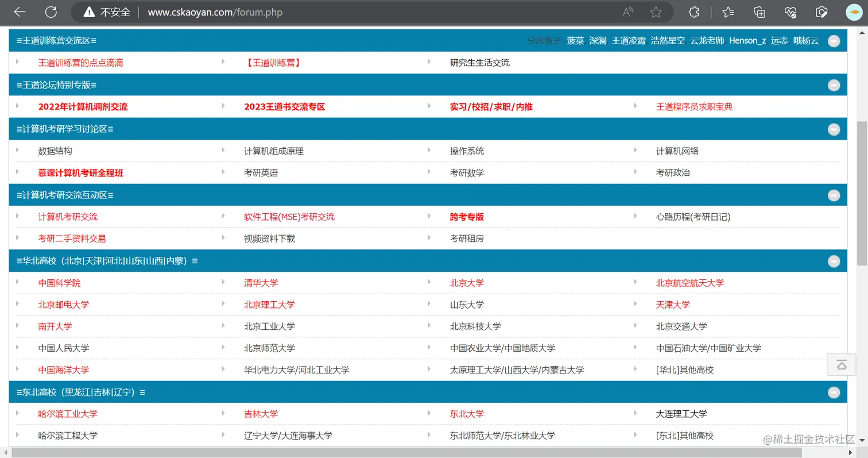This screenshot has height=458, width=868.
Task: Open moderator 哦杨云 profile
Action: 806,41
